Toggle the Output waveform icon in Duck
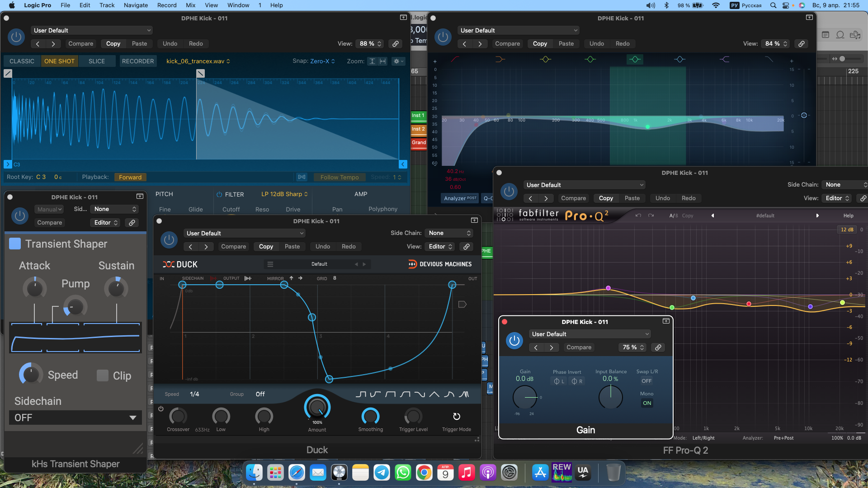This screenshot has height=488, width=868. (x=248, y=278)
